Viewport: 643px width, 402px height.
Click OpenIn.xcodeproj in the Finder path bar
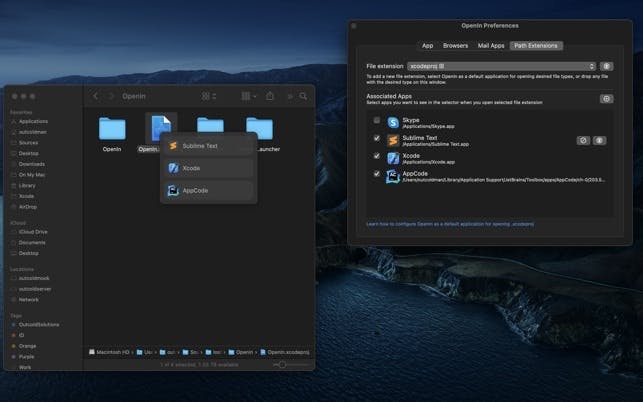click(285, 352)
